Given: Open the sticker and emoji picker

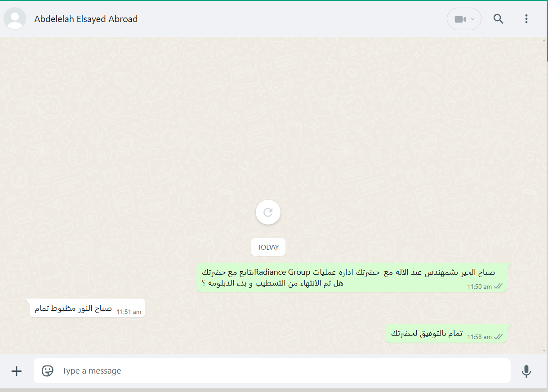Looking at the screenshot, I should [48, 371].
